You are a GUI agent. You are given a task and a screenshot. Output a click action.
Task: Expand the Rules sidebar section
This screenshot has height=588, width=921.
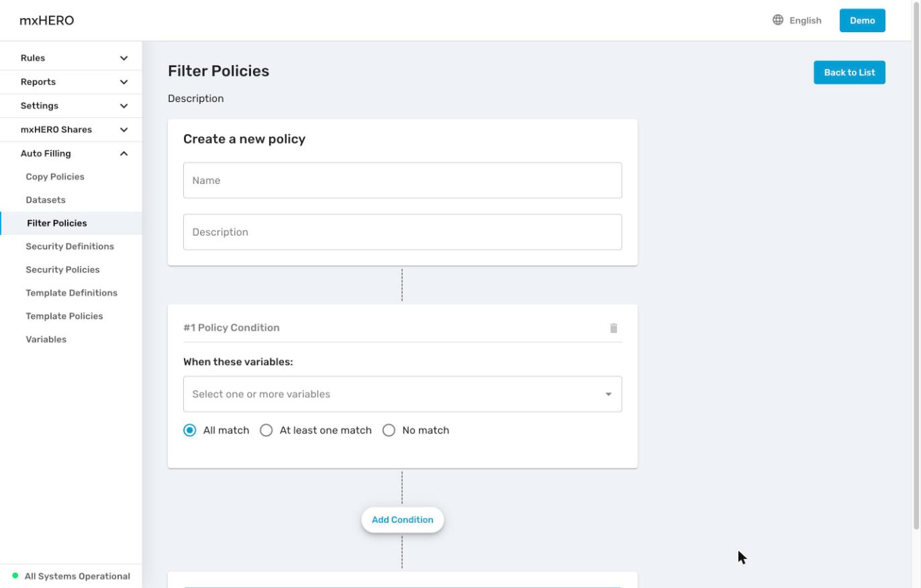(x=71, y=58)
